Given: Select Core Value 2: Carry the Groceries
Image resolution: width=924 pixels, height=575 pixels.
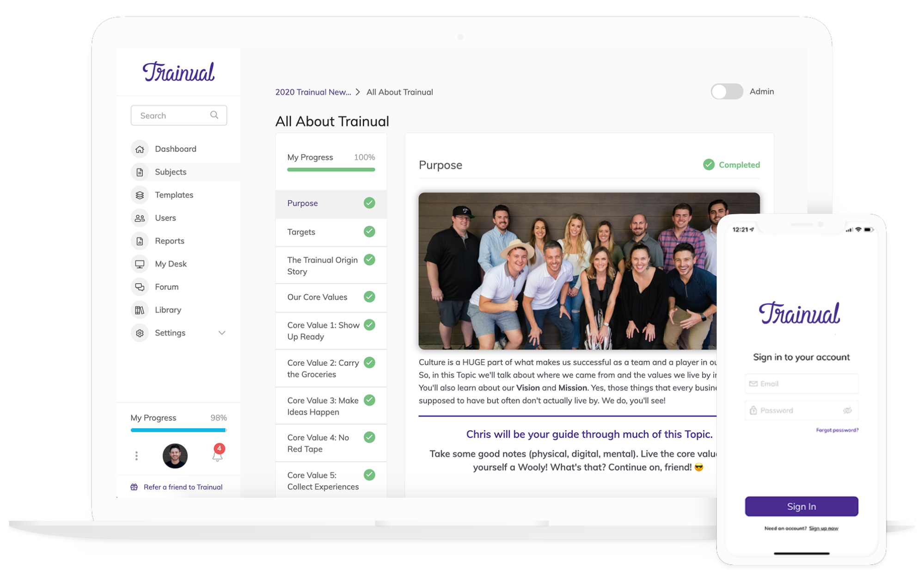Looking at the screenshot, I should (x=331, y=368).
